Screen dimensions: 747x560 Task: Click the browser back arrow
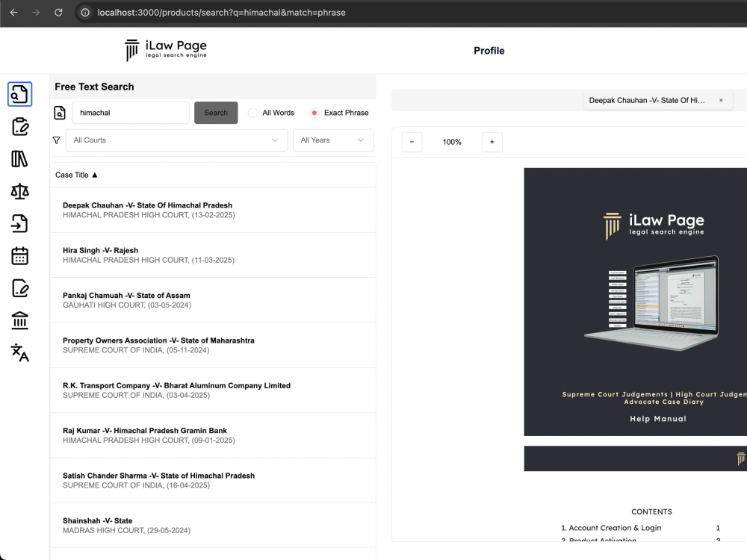point(13,13)
